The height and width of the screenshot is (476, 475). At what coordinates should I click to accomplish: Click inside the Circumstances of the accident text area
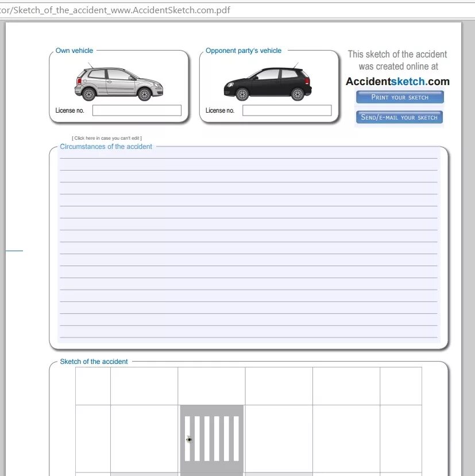tap(249, 244)
